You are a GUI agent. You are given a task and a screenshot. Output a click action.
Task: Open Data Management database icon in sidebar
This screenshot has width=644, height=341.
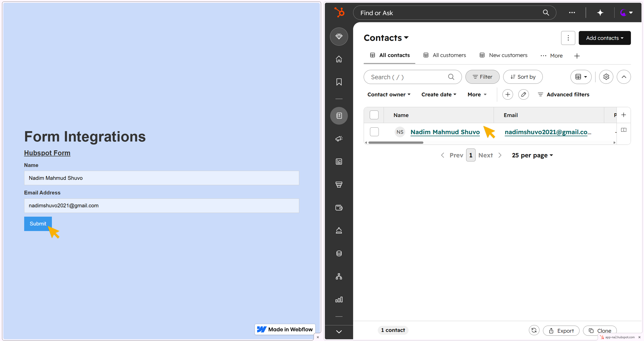click(339, 253)
